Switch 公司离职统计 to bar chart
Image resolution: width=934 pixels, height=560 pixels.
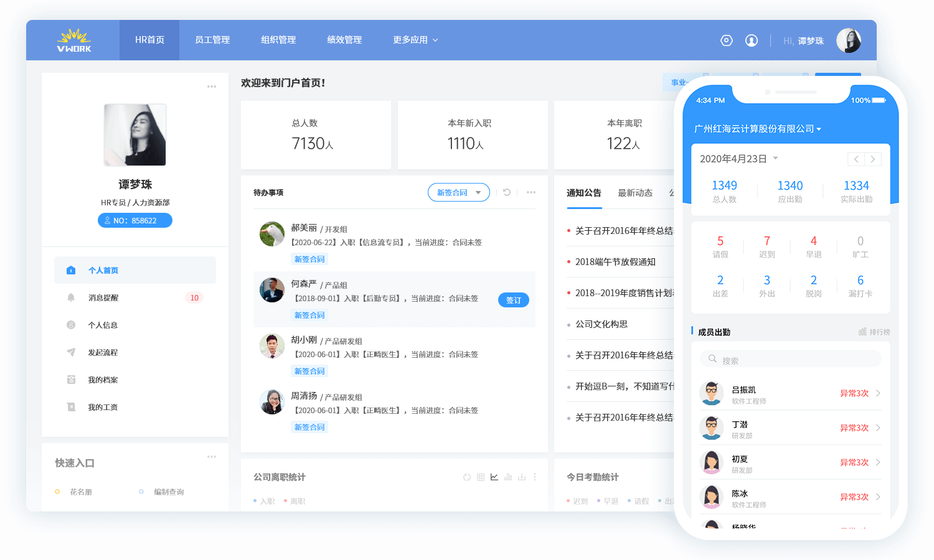coord(508,477)
